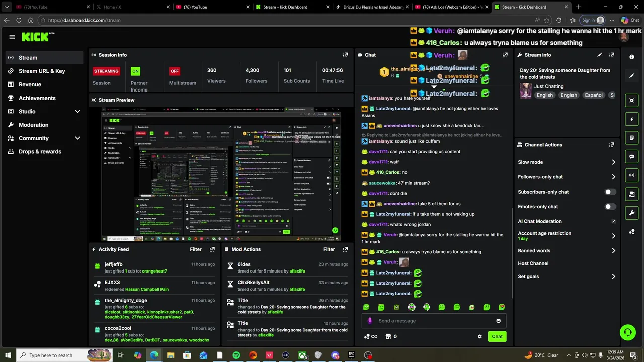Open Account age restriction options chevron
644x362 pixels.
tap(613, 236)
